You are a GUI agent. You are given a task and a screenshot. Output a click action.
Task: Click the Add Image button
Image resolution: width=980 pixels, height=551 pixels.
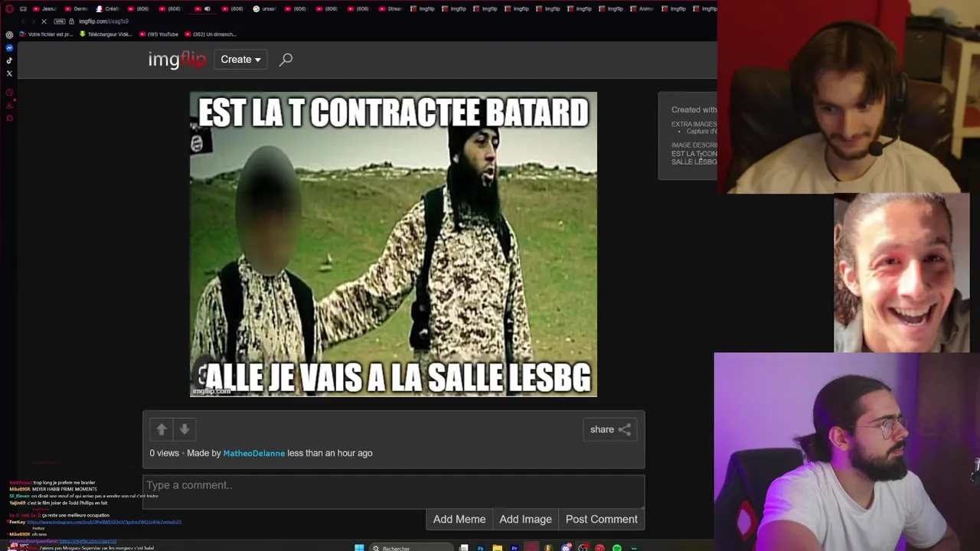(525, 519)
